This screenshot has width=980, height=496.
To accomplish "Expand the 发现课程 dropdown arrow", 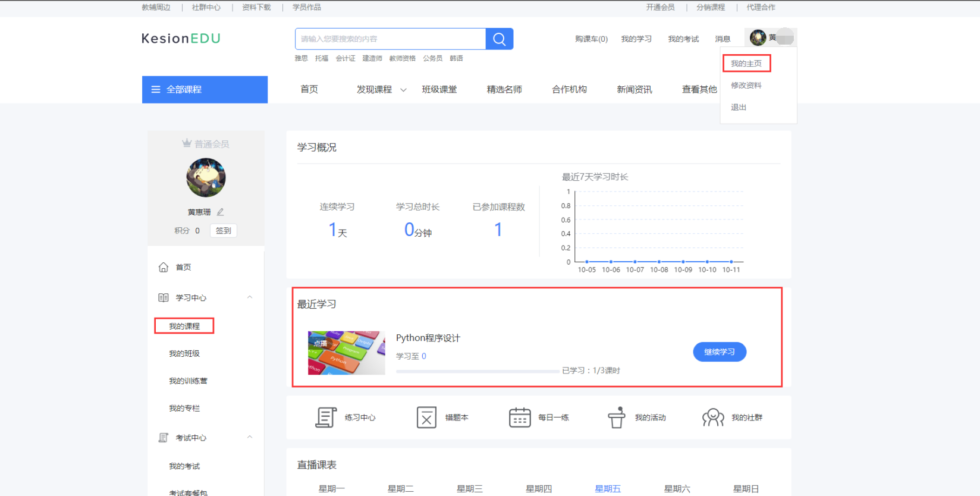I will click(x=403, y=90).
